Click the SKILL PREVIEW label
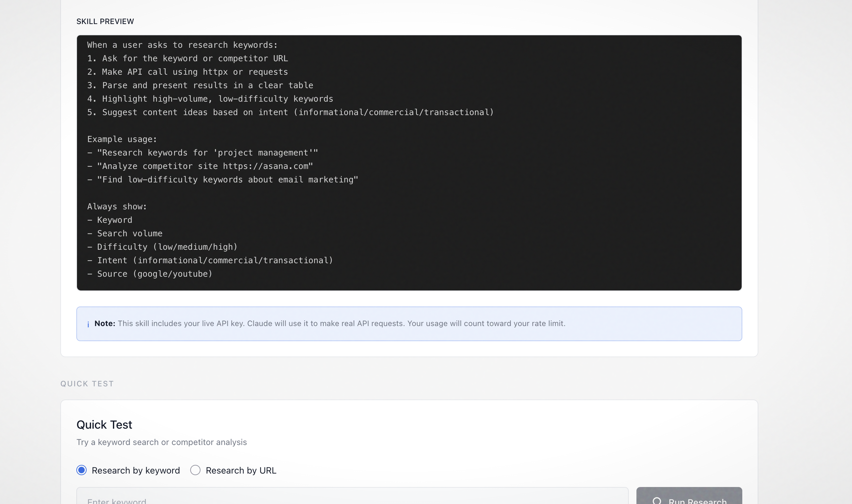The width and height of the screenshot is (852, 504). coord(105,21)
